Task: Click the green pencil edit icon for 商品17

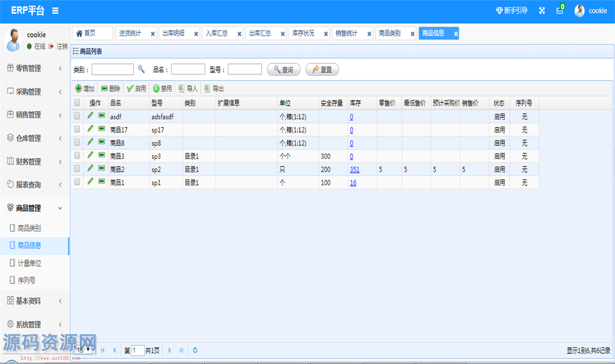Action: click(90, 129)
